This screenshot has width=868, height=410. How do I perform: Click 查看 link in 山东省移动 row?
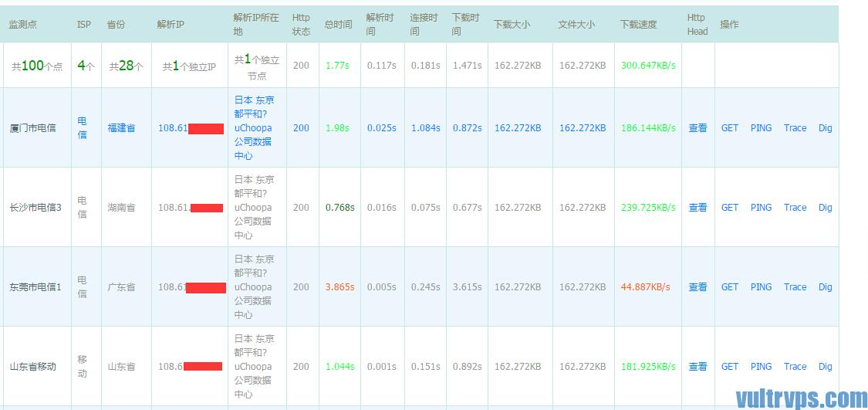697,367
